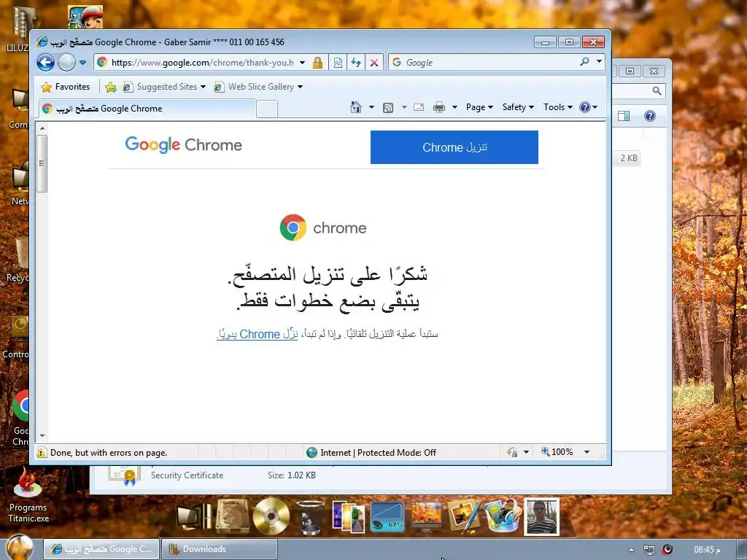Viewport: 747px width, 560px height.
Task: Click the Add to Favorites Bar icon
Action: 111,87
